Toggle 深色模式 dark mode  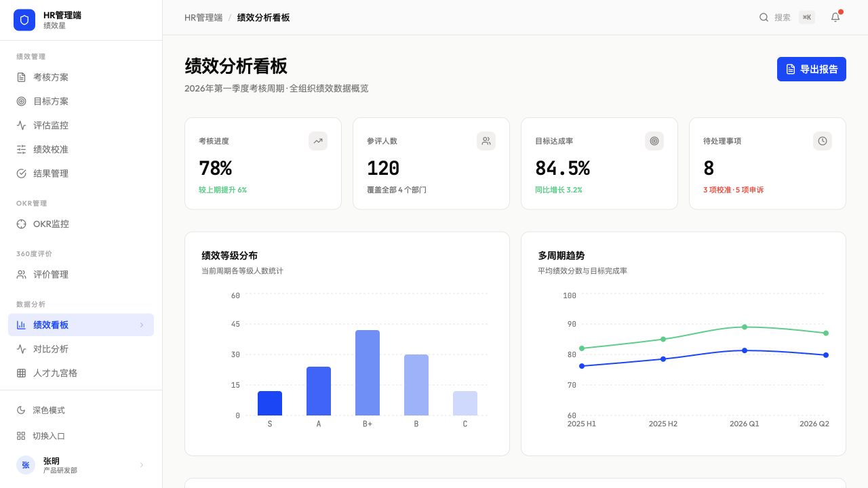point(81,410)
